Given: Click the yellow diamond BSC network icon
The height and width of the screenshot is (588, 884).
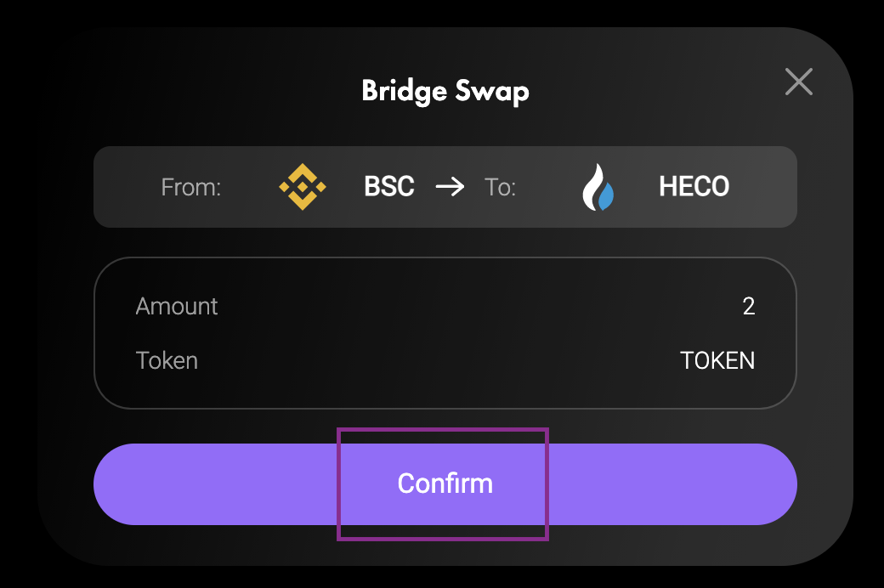Looking at the screenshot, I should 302,186.
